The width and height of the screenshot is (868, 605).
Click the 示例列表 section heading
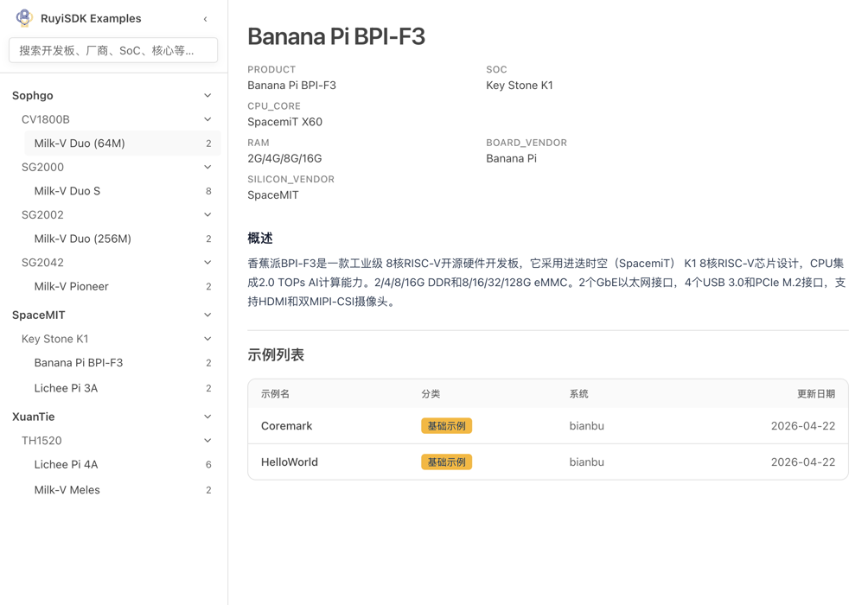[276, 355]
